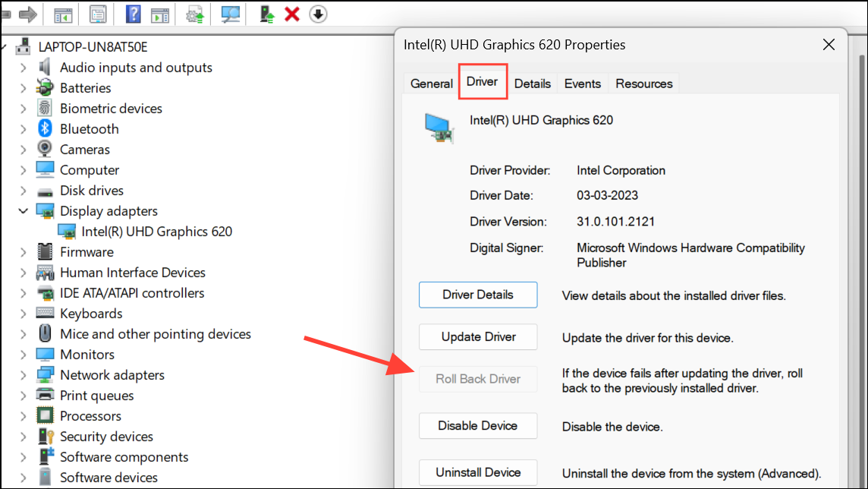Expand the Keyboards category

[x=23, y=314]
